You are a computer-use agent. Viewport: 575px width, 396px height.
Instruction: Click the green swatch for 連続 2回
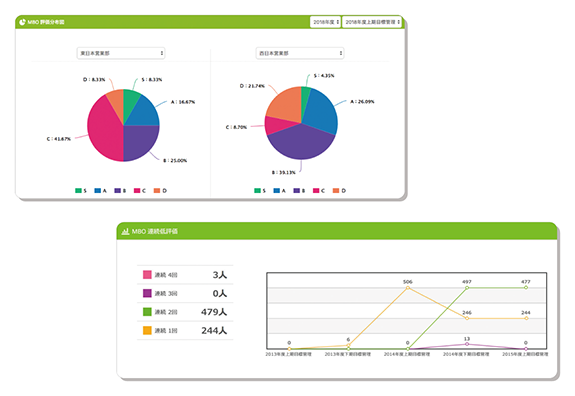pos(147,312)
